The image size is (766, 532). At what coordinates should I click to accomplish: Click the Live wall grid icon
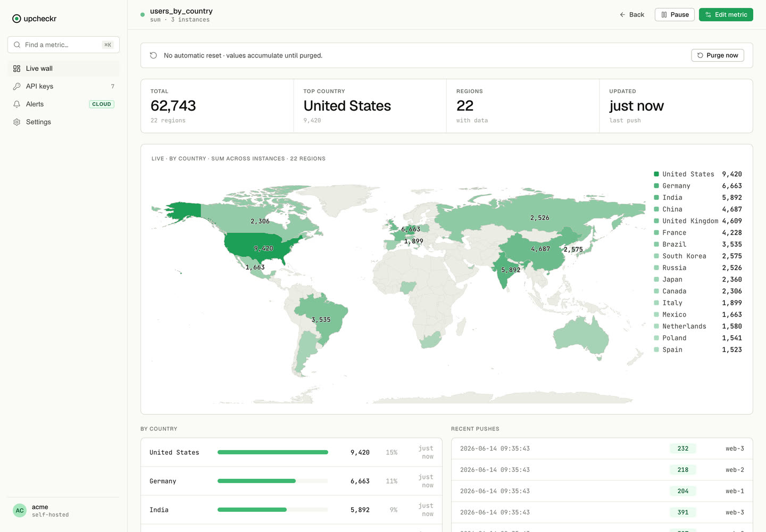(x=16, y=69)
